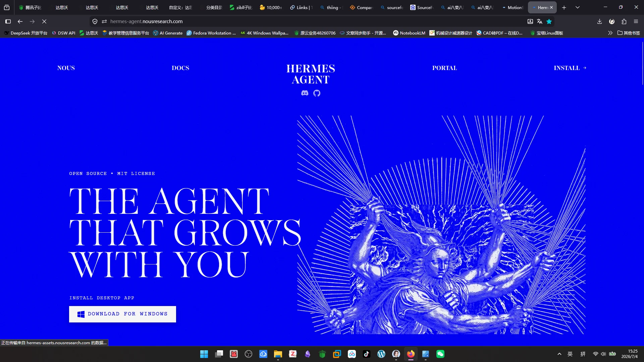Open Task View in the taskbar
The image size is (644, 362).
tap(219, 354)
